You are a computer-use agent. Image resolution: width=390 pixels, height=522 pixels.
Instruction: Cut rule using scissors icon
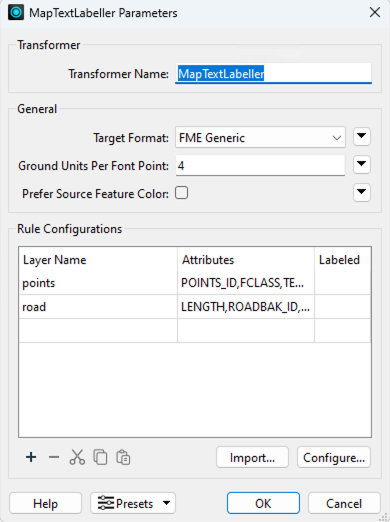click(77, 457)
